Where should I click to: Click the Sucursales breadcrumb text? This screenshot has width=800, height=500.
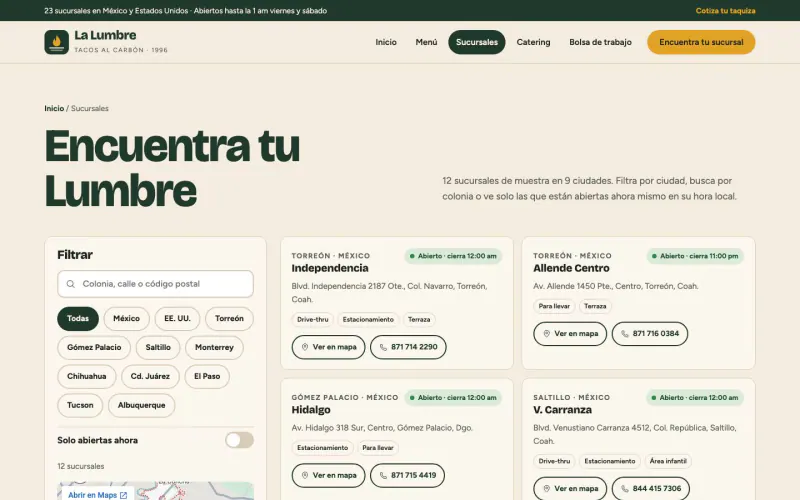click(x=90, y=109)
